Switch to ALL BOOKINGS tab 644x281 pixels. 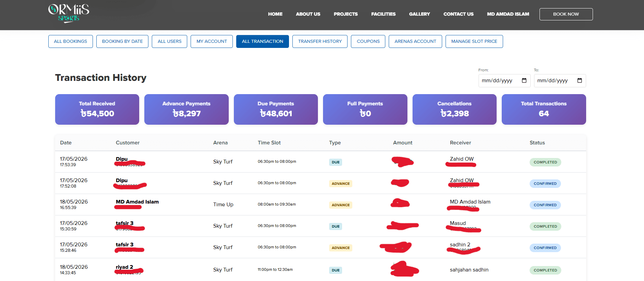[x=70, y=41]
